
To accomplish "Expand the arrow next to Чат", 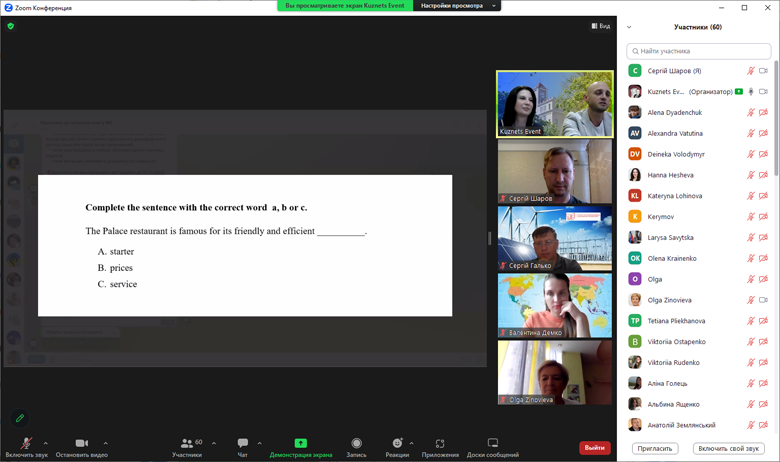I will (x=259, y=443).
